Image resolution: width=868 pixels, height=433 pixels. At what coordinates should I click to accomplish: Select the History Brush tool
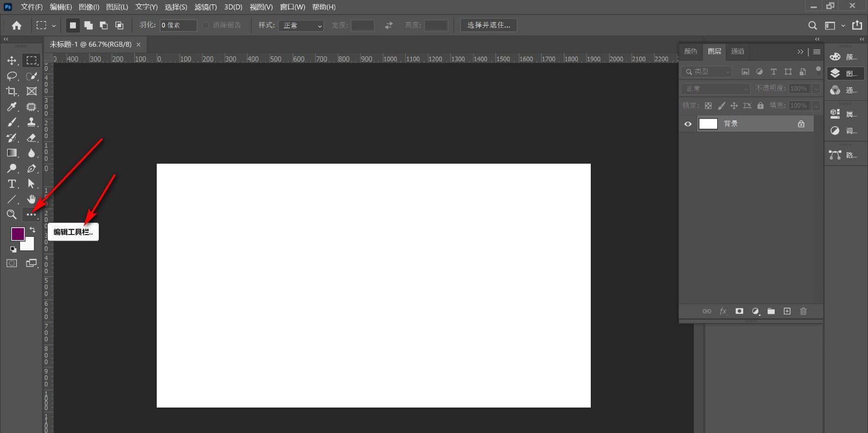click(11, 138)
